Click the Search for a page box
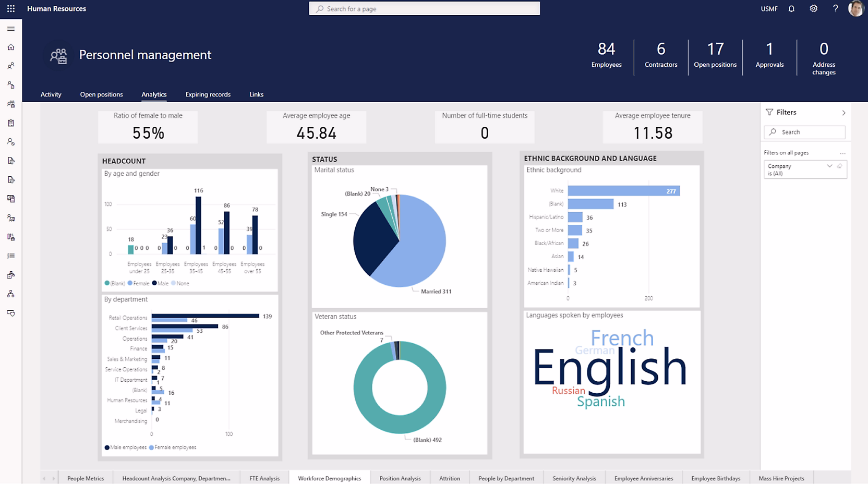 click(424, 9)
